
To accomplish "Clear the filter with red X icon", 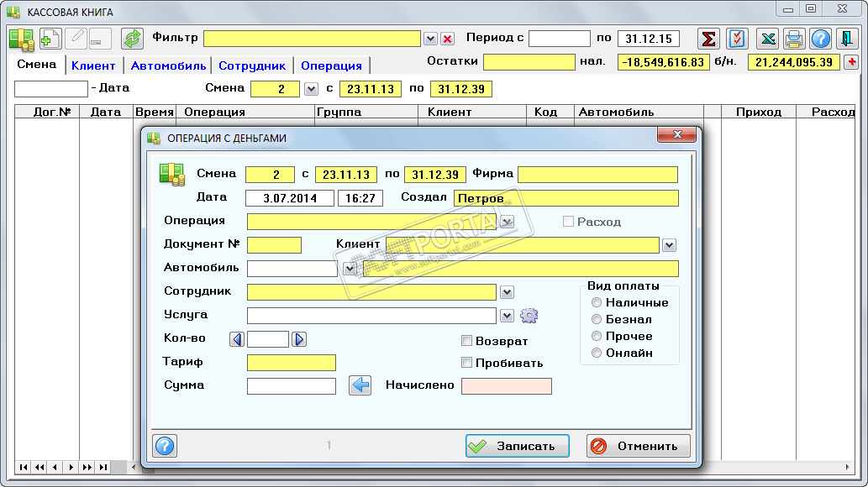I will pyautogui.click(x=448, y=39).
